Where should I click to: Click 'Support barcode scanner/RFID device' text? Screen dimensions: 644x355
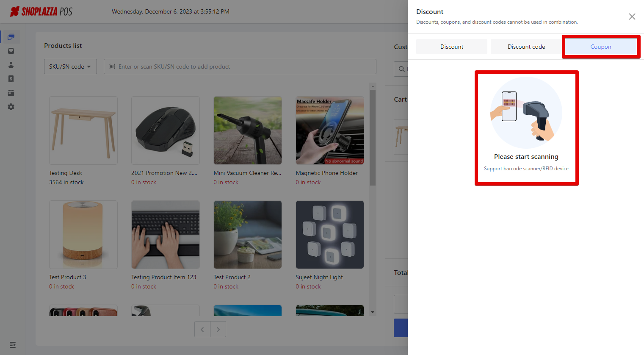tap(526, 169)
